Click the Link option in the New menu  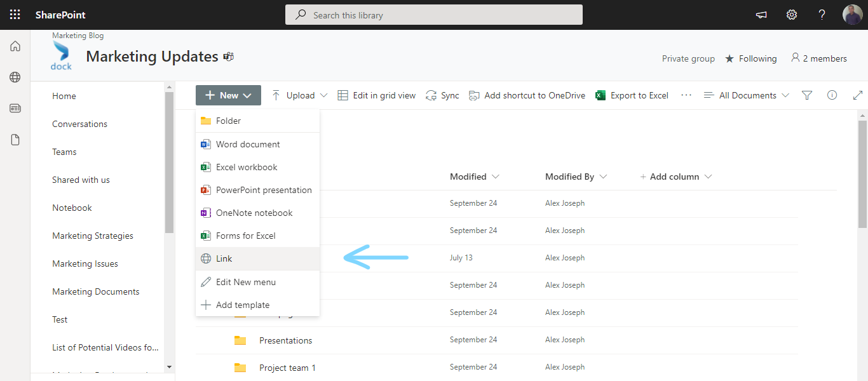(x=224, y=258)
